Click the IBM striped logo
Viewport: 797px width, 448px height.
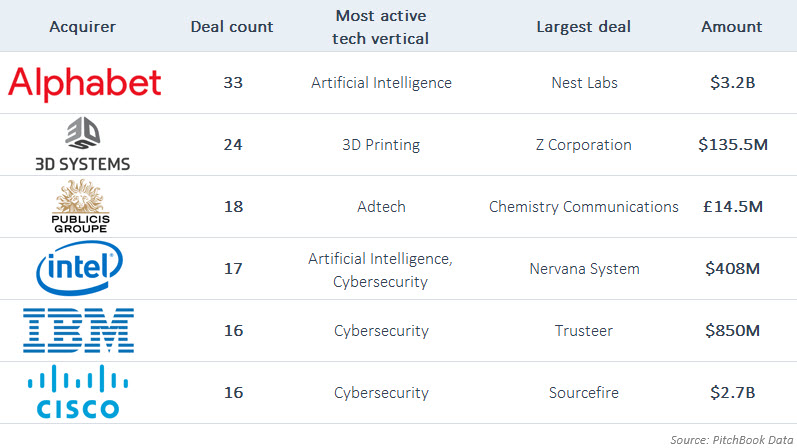click(x=78, y=331)
